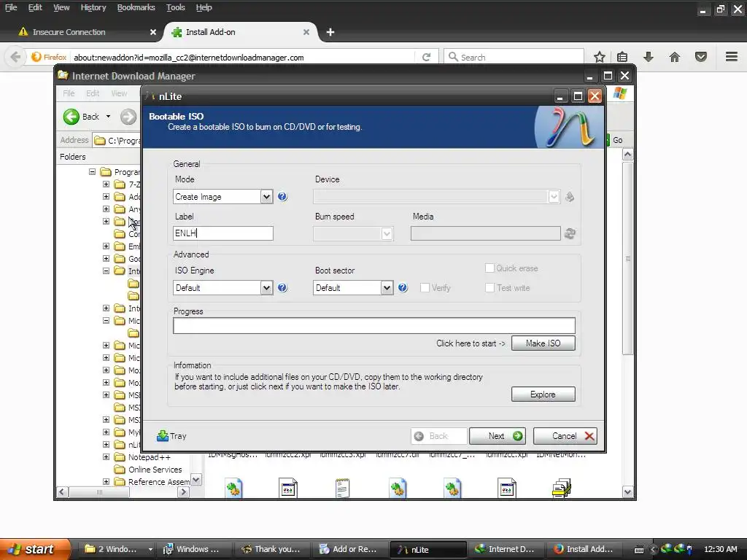747x560 pixels.
Task: Select the stacked documents icon in the bottom row
Action: pyautogui.click(x=562, y=489)
